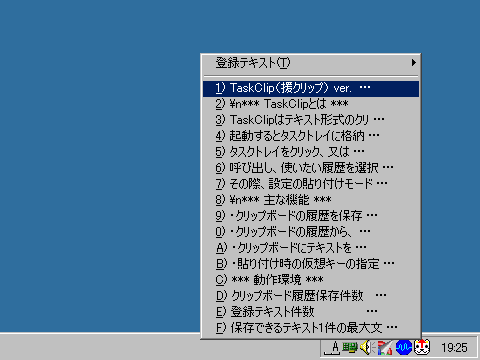
Task: Click the TaskClip cat face tray icon
Action: [x=422, y=347]
